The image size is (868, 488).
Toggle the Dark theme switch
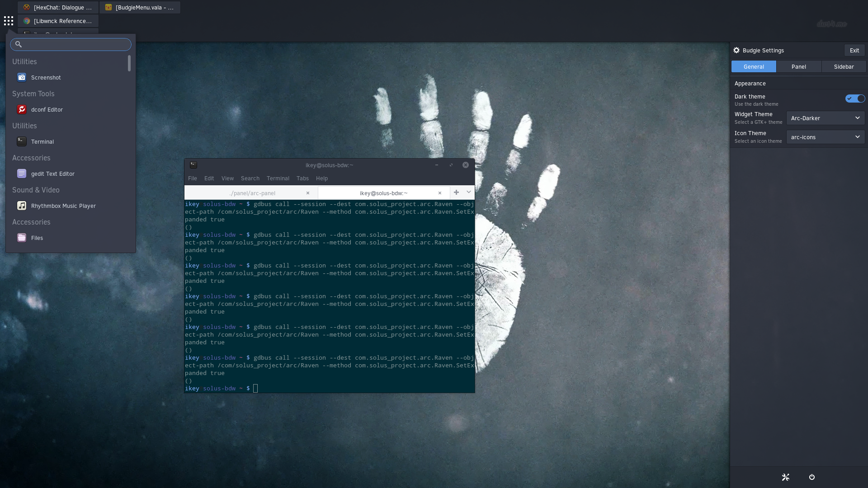pyautogui.click(x=855, y=99)
